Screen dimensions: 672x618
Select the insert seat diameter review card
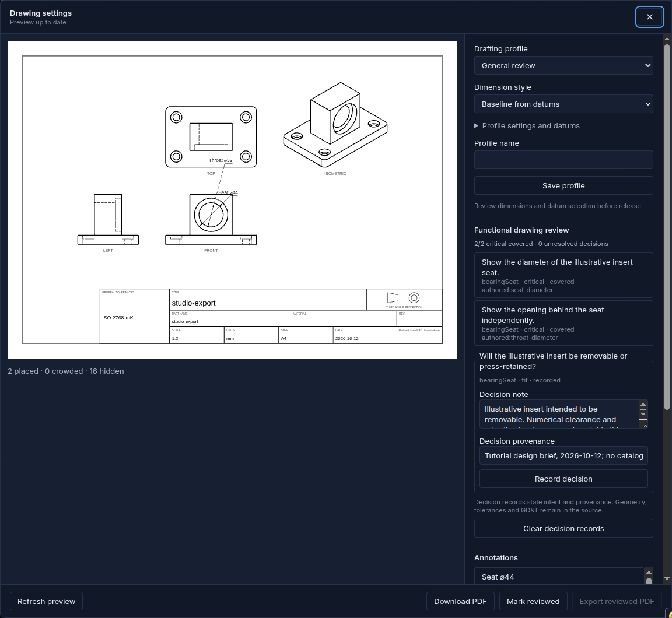(x=563, y=275)
